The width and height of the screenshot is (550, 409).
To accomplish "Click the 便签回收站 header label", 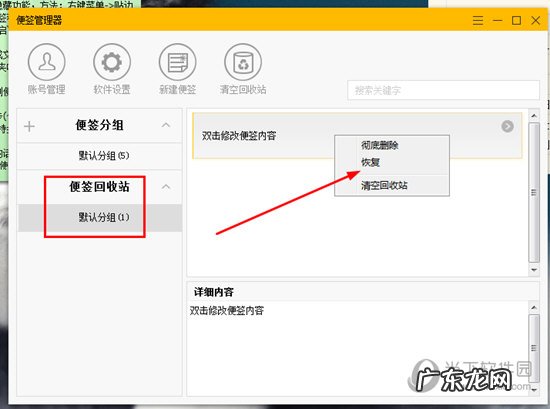I will tap(100, 187).
